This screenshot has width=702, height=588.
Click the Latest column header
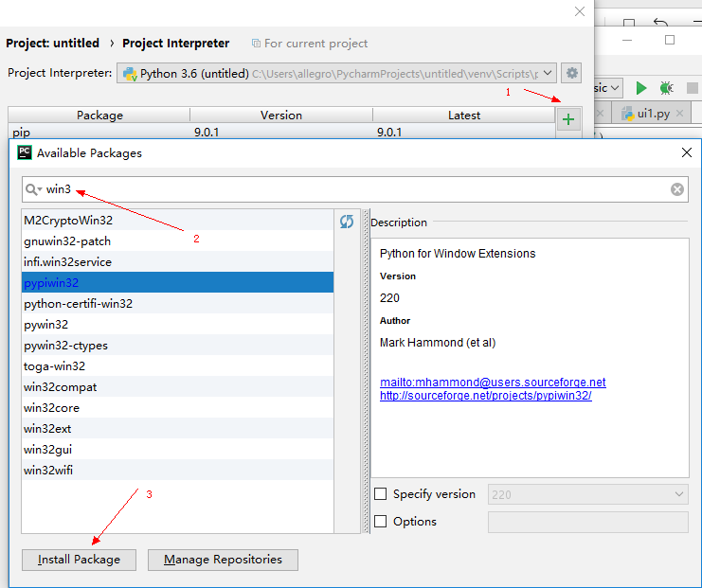464,115
